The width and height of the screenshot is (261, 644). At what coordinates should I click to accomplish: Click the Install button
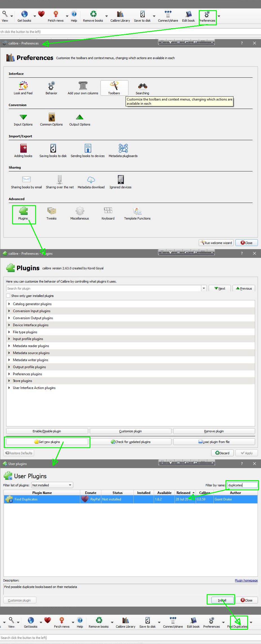(222, 600)
